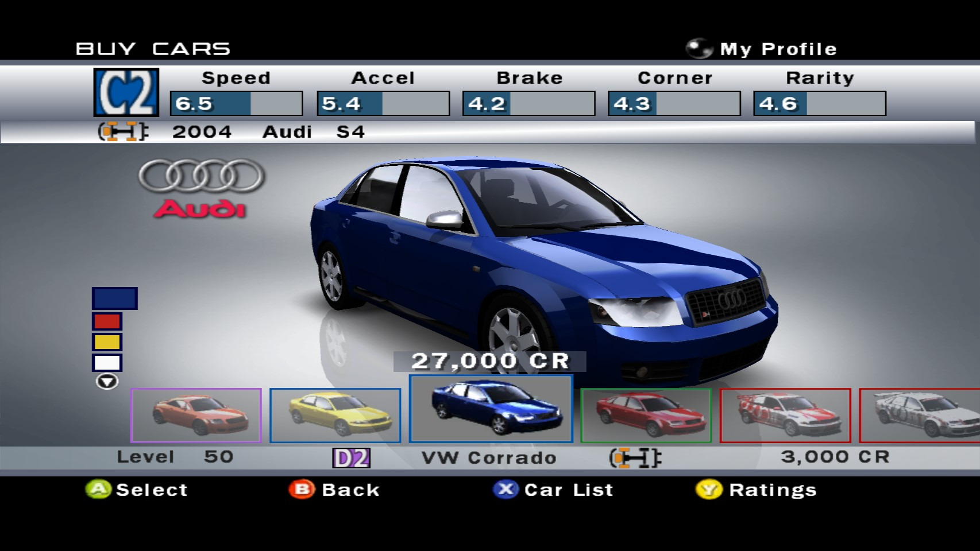Select the silver race car thumbnail
Image resolution: width=980 pixels, height=551 pixels.
[920, 416]
